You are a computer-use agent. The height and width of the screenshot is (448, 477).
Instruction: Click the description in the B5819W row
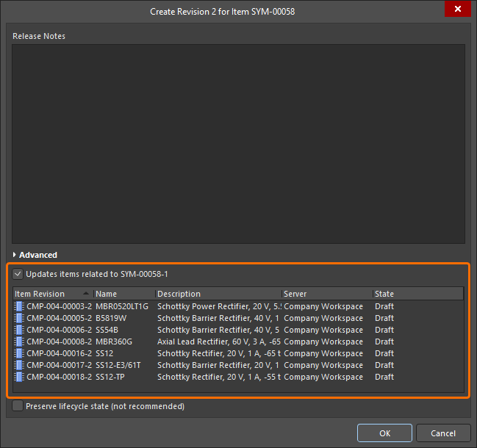coord(218,318)
